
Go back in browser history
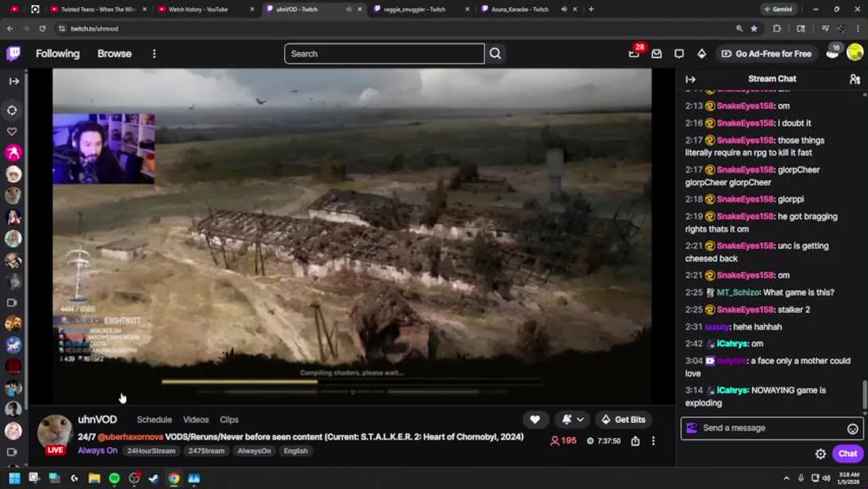tap(10, 29)
